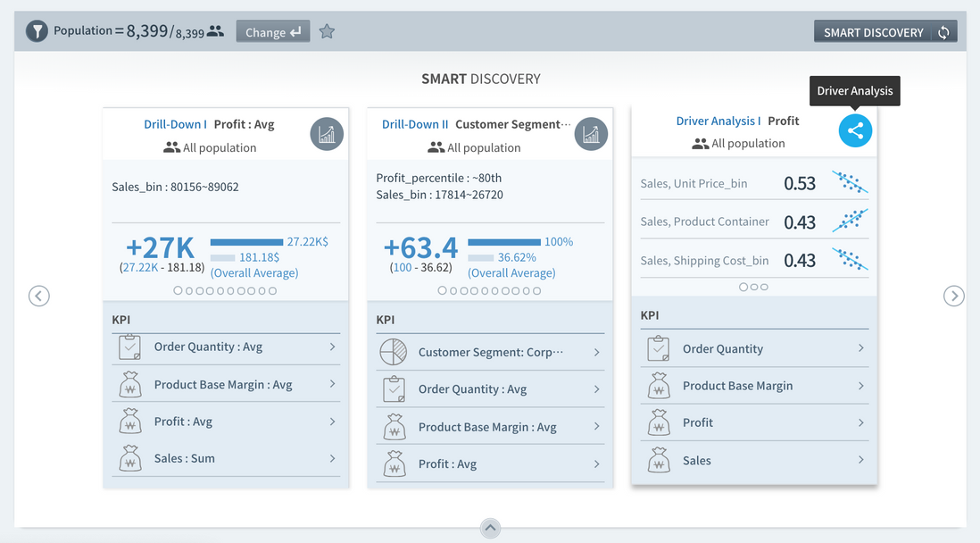Expand Profit in Driver Analysis card
Image resolution: width=980 pixels, height=543 pixels.
tap(754, 422)
